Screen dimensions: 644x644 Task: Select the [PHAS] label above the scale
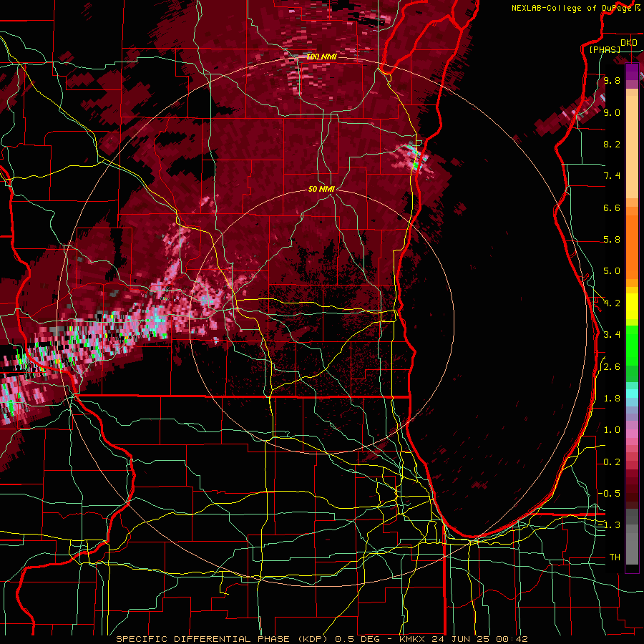tap(605, 49)
